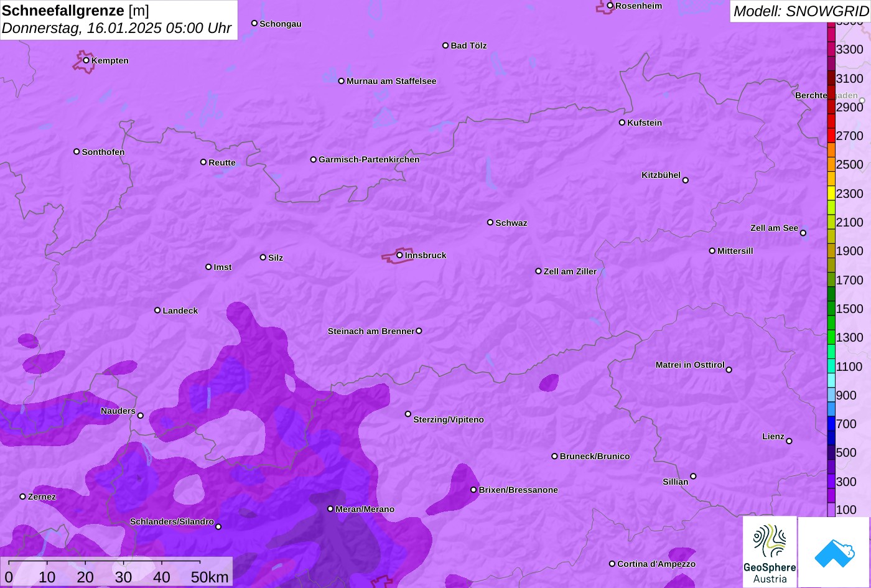This screenshot has width=871, height=588.
Task: Click the Schlanders/Silandro label
Action: tap(172, 522)
